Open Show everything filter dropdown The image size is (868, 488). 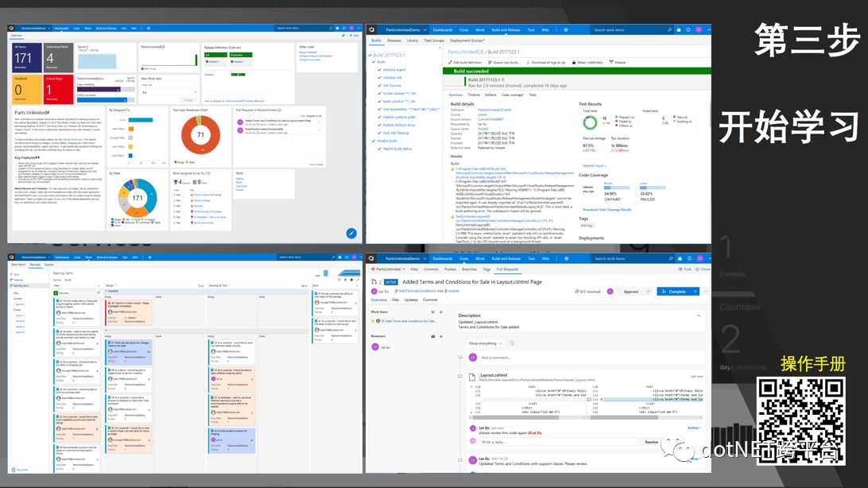coord(485,343)
